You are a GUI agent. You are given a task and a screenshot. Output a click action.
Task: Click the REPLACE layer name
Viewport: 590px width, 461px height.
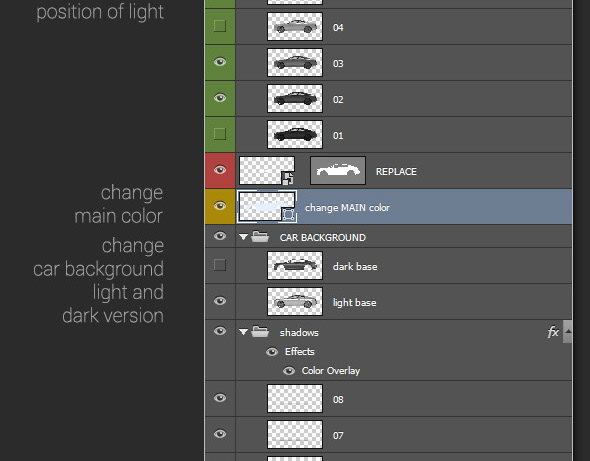coord(396,172)
